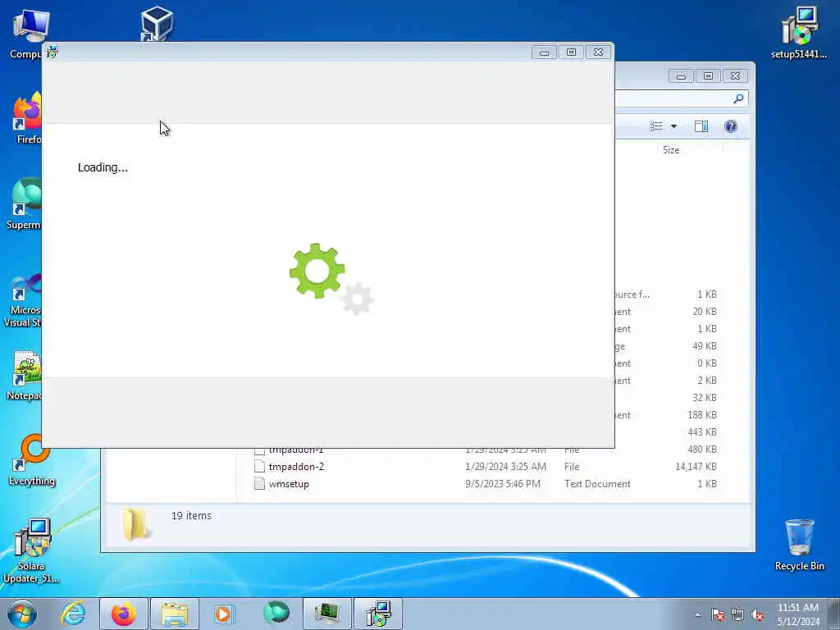Click the 9/5/2023 5:46 PM date cell
This screenshot has height=630, width=840.
(503, 484)
